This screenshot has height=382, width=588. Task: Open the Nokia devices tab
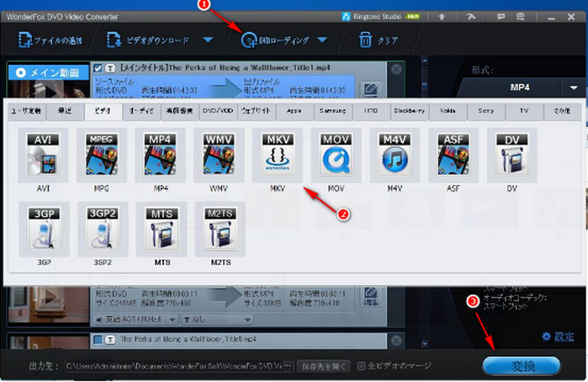448,111
